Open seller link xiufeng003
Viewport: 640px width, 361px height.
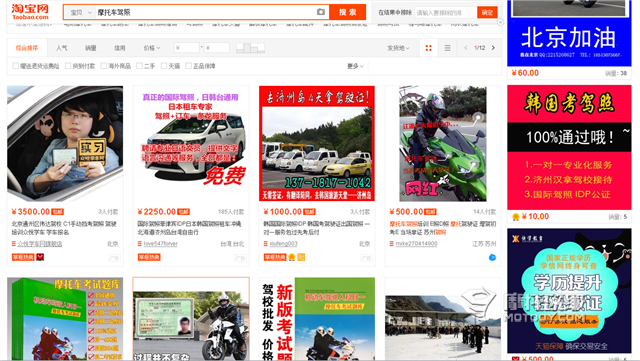click(283, 244)
